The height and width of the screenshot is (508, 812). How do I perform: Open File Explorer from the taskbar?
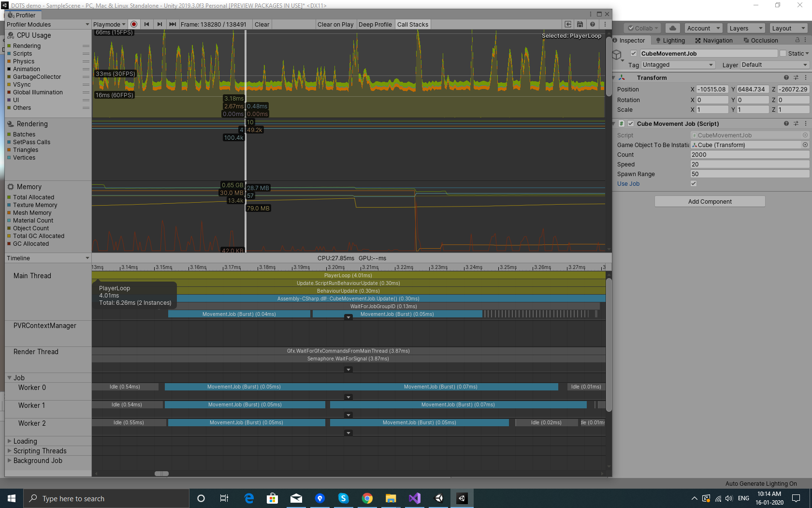tap(391, 498)
